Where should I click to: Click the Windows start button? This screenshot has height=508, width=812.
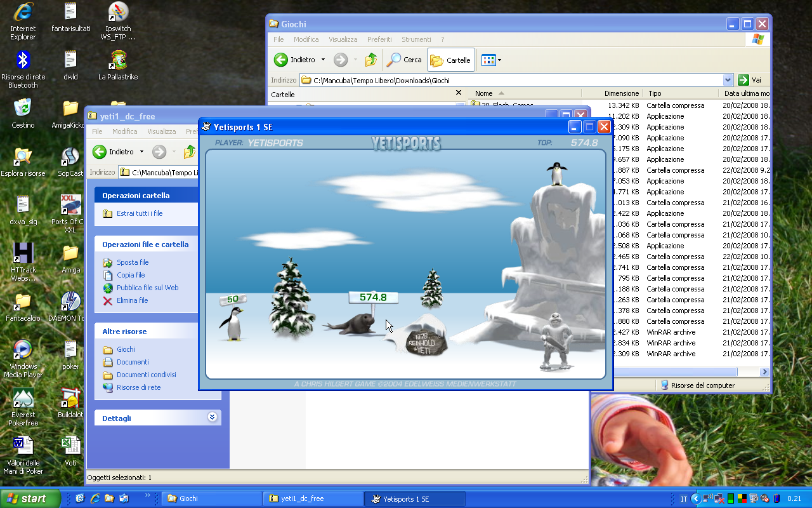point(30,498)
